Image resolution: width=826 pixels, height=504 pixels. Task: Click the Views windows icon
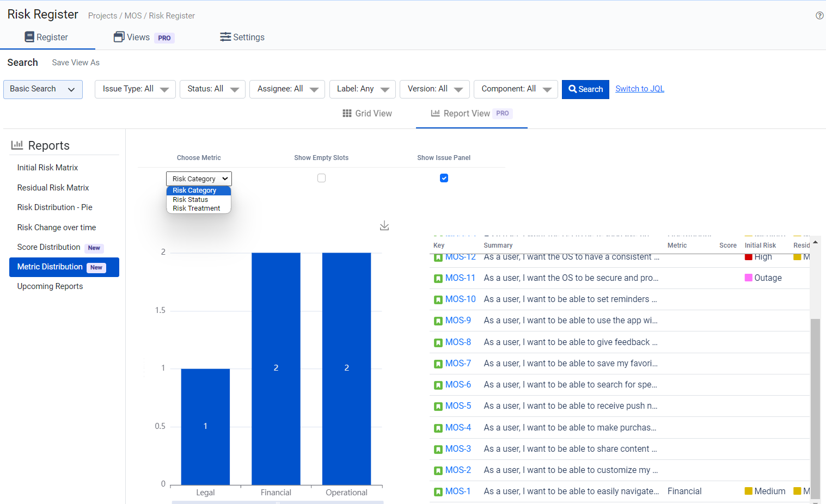click(119, 37)
